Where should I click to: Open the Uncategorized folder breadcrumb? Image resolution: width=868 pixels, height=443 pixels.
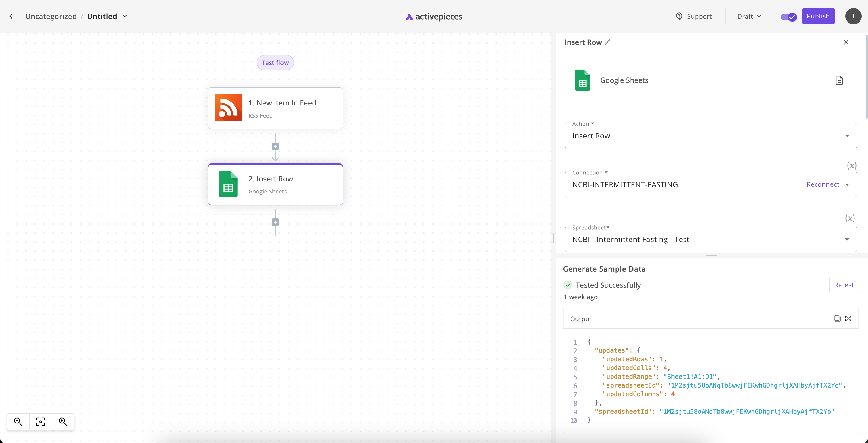[x=51, y=16]
